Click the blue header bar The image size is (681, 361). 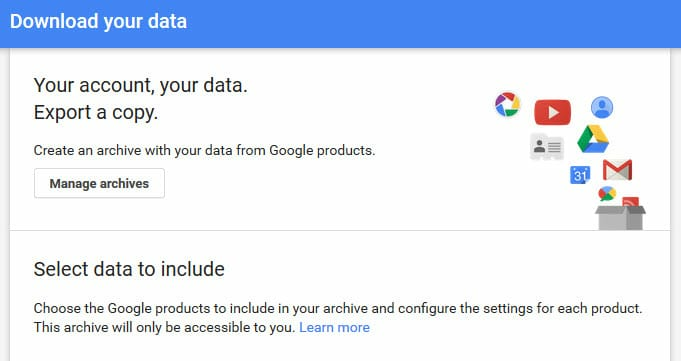point(340,24)
